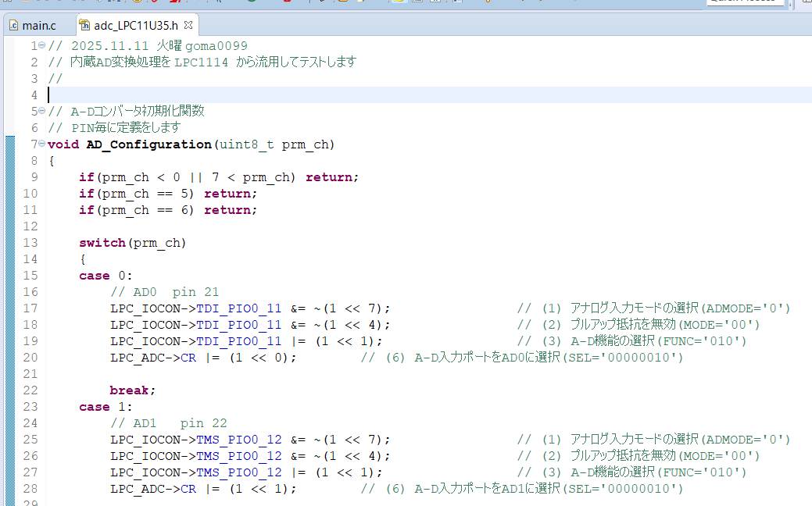Fold the AD_Configuration function at line 7
Viewport: 812px width, 506px height.
42,144
